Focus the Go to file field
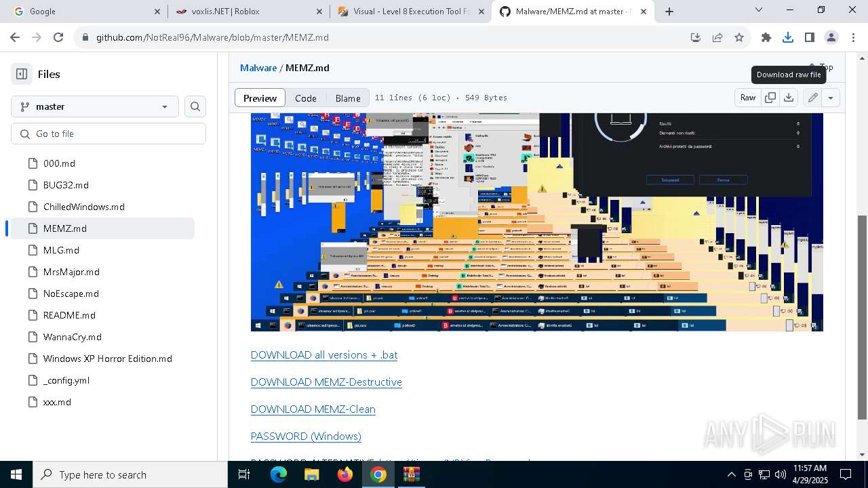 (108, 134)
